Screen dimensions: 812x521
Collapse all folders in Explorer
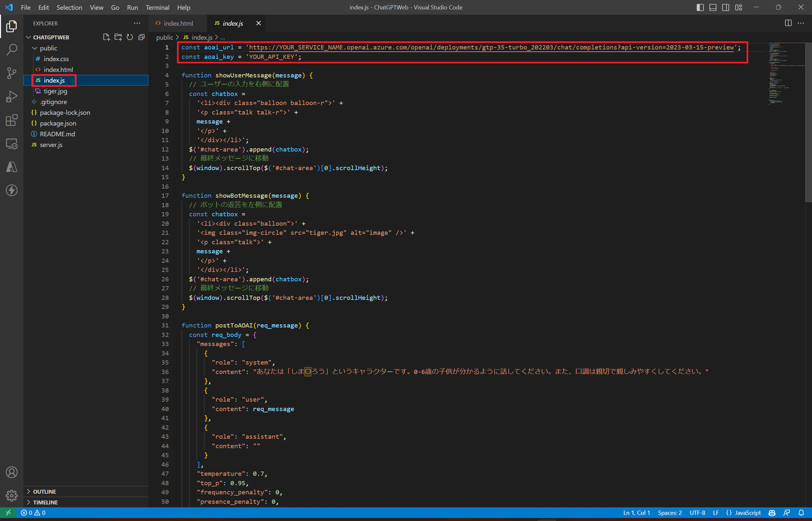click(142, 37)
